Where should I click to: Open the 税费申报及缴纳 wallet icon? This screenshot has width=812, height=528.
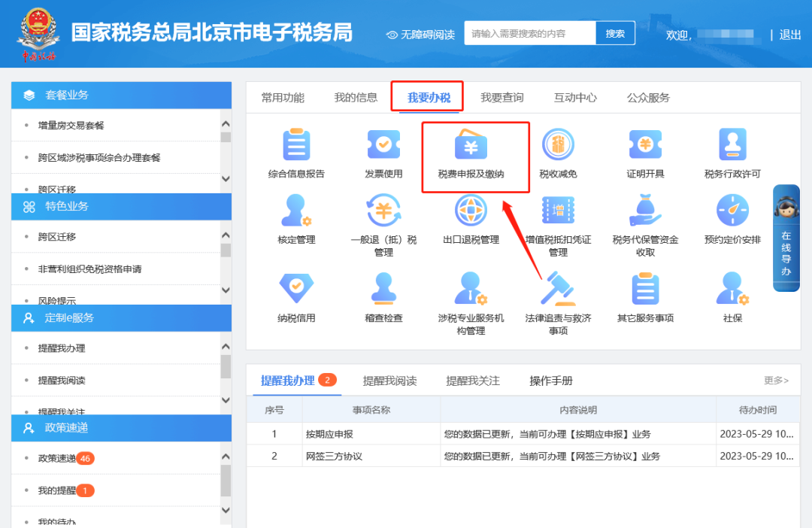coord(471,144)
